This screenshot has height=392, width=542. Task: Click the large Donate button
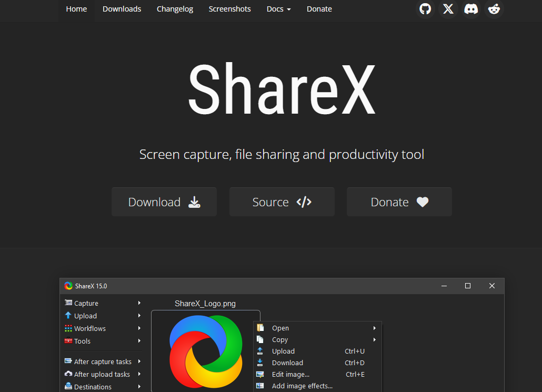coord(399,202)
